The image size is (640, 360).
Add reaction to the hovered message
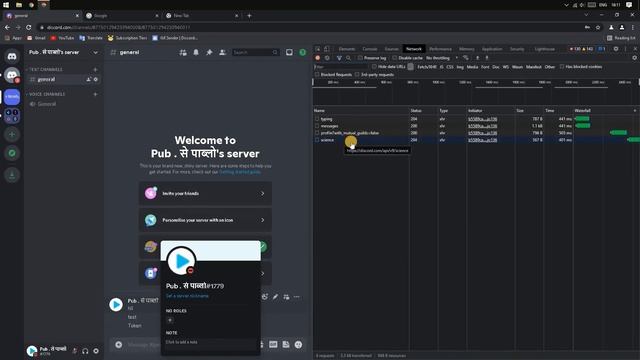tap(264, 297)
